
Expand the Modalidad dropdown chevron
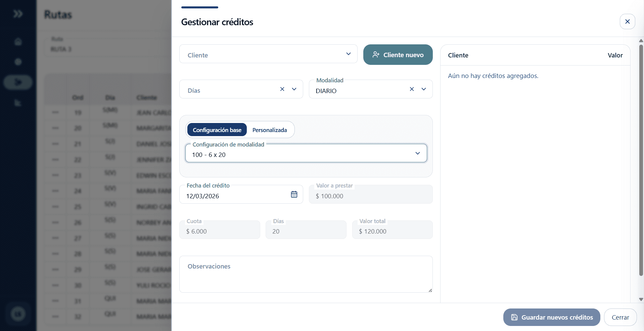(x=424, y=89)
